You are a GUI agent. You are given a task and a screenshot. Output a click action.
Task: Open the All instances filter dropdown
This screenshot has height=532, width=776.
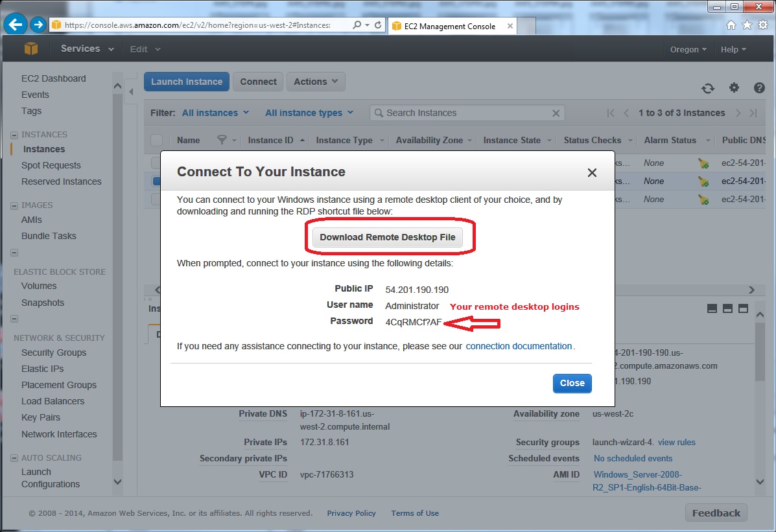pyautogui.click(x=215, y=113)
